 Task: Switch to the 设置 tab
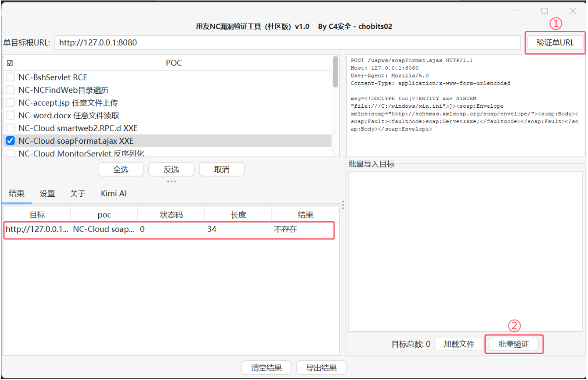(x=47, y=194)
